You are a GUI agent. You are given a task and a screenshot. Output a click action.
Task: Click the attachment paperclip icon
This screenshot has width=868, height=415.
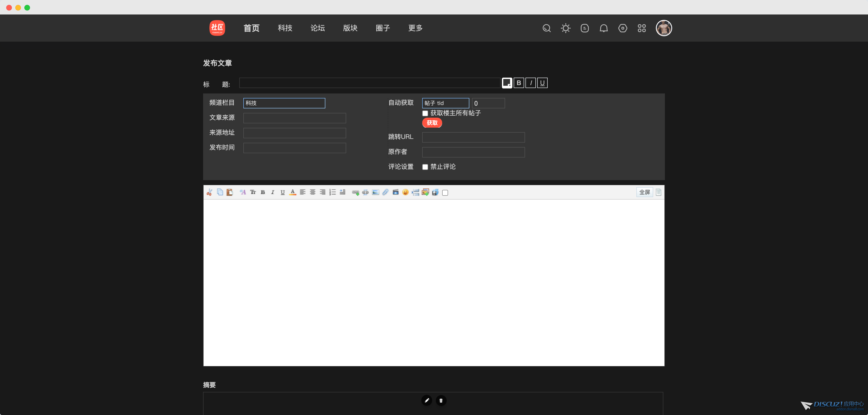[386, 192]
